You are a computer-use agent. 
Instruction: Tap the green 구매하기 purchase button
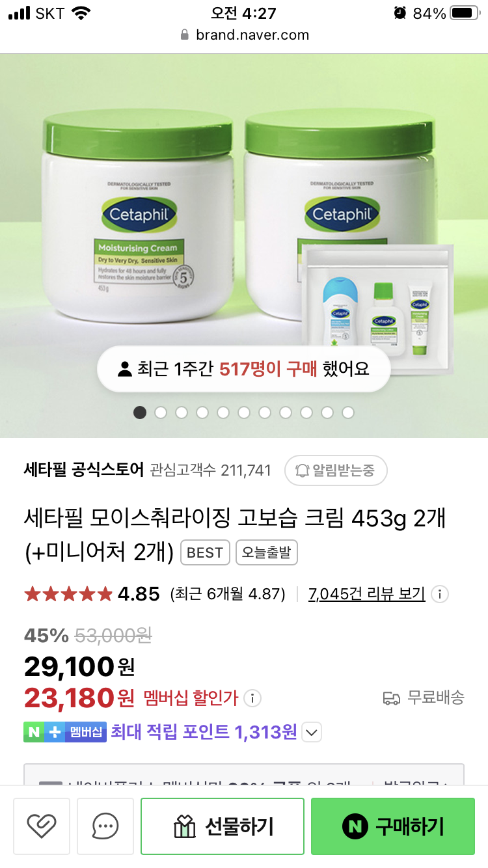[x=393, y=826]
